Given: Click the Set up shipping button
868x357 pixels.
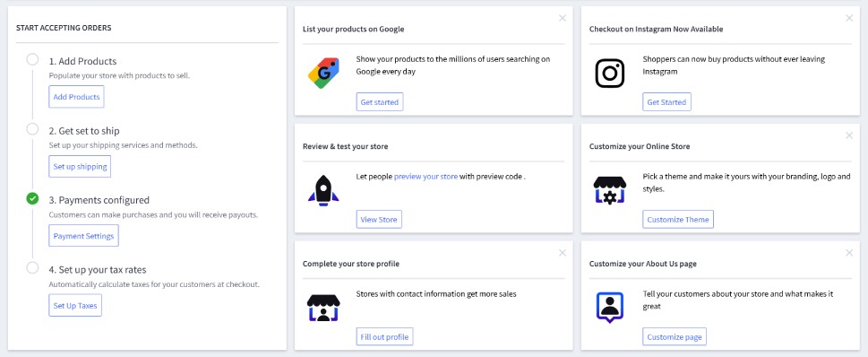Looking at the screenshot, I should [x=80, y=166].
